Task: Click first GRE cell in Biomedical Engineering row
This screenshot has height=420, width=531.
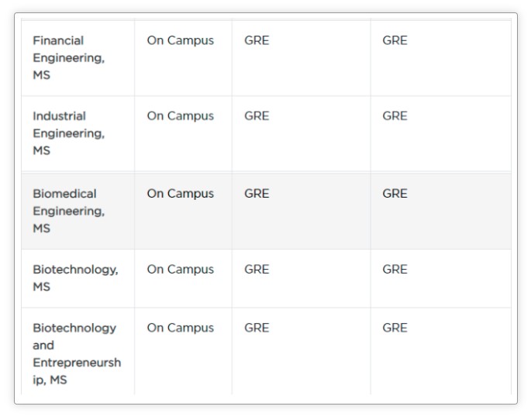Action: [x=257, y=194]
